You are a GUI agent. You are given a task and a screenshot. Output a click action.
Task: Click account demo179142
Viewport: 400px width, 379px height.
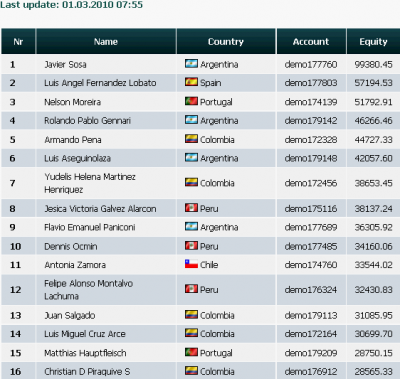(311, 121)
